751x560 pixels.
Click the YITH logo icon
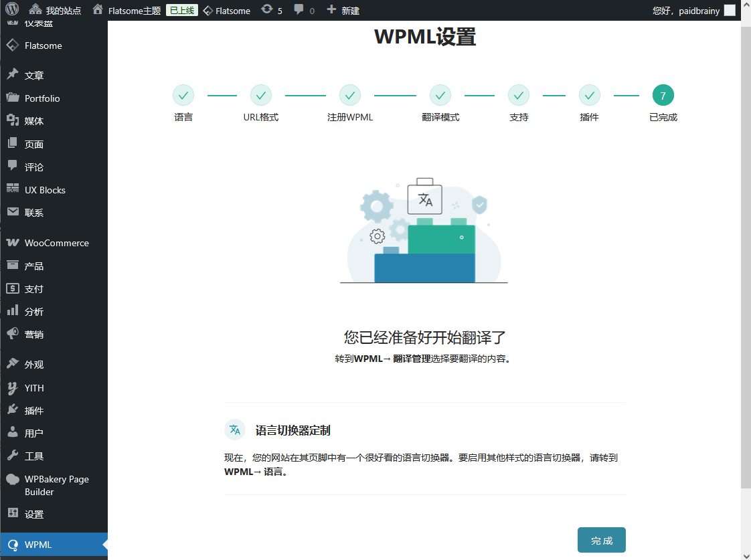click(13, 387)
